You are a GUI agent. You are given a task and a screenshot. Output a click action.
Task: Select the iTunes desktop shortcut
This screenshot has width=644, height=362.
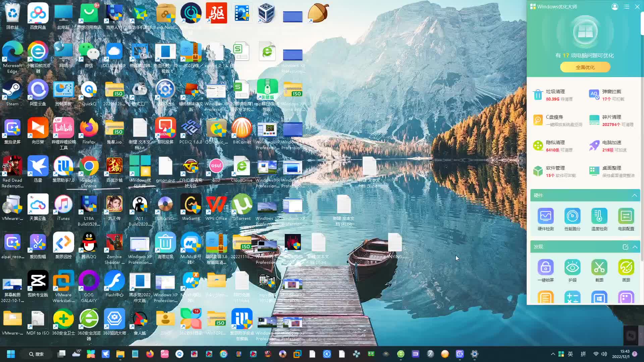[x=63, y=208]
